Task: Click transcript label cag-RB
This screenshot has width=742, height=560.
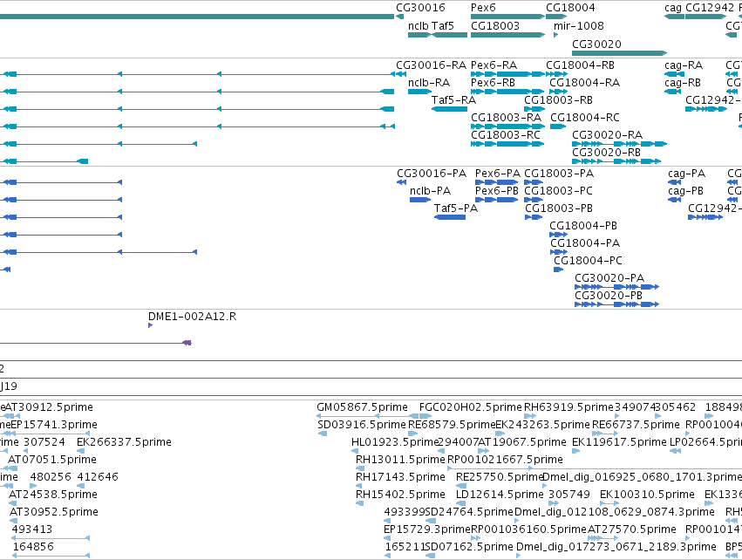Action: tap(683, 82)
